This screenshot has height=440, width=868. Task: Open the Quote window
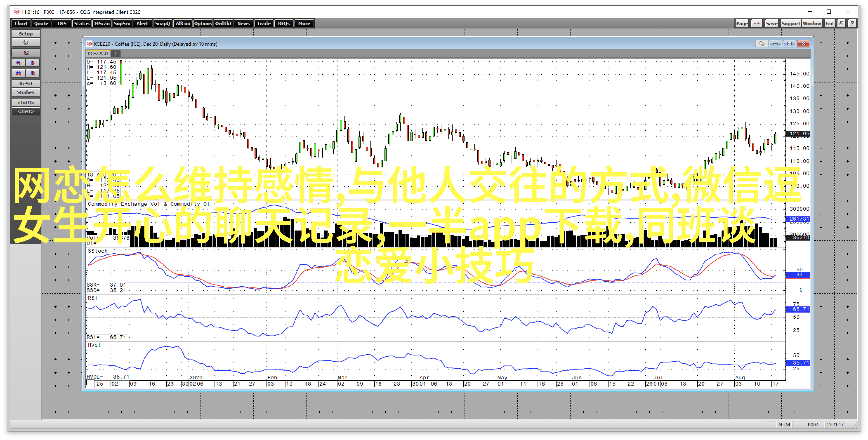pos(41,24)
